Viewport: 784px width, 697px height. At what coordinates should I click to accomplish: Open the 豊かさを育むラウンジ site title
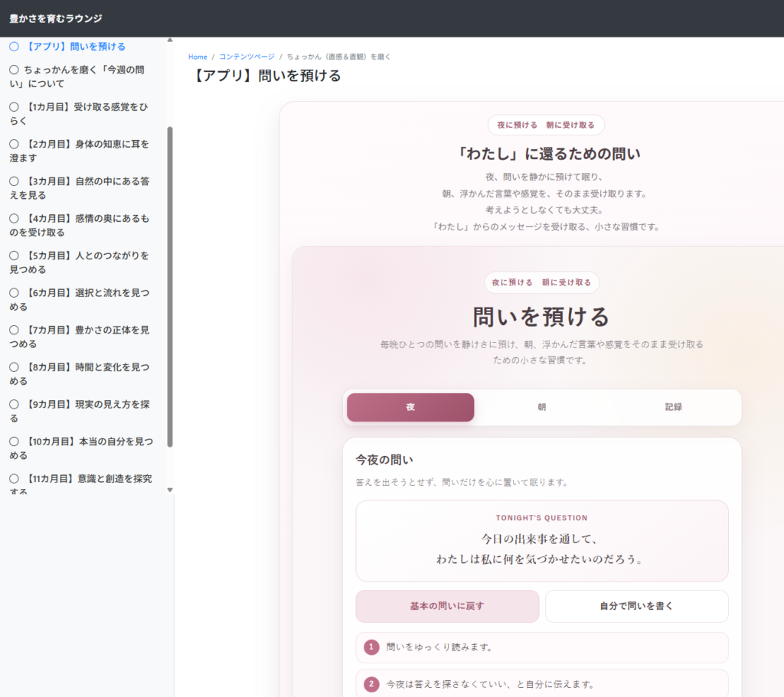pos(55,18)
